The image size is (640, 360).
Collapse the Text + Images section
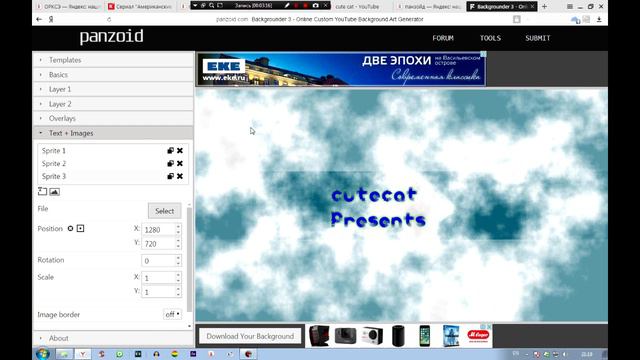click(x=113, y=133)
